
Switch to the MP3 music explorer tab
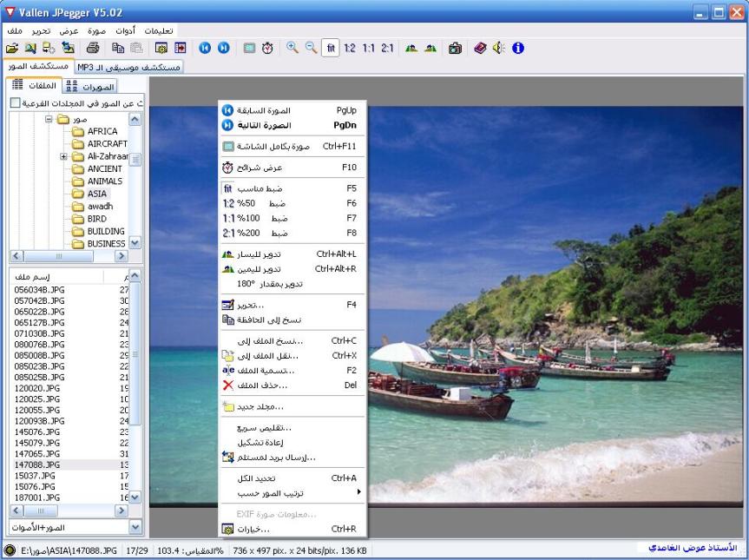129,67
